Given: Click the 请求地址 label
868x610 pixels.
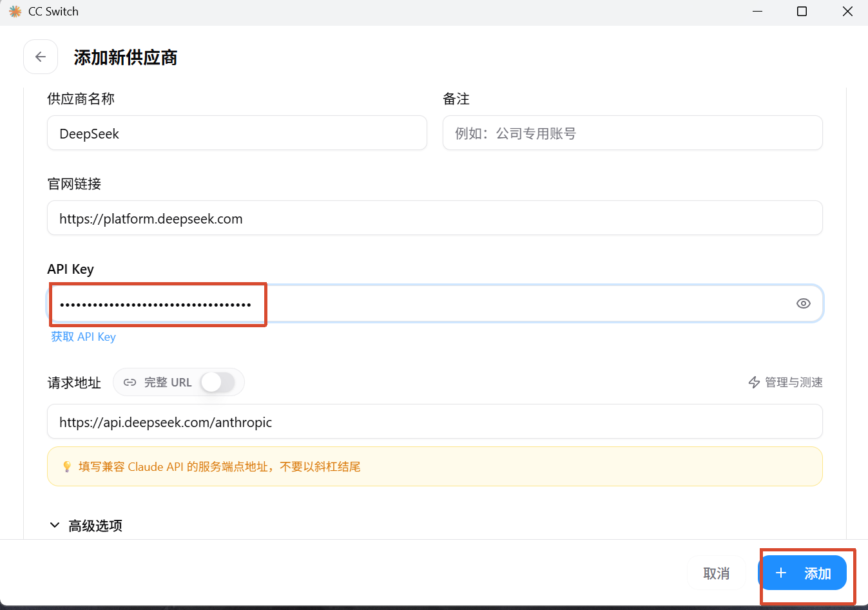Looking at the screenshot, I should point(74,383).
